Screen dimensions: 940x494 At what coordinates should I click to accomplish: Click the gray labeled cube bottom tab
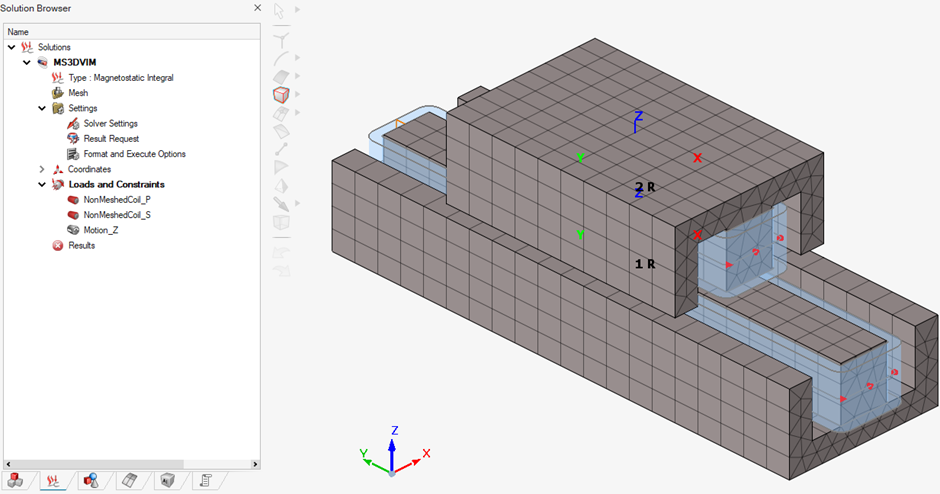167,481
